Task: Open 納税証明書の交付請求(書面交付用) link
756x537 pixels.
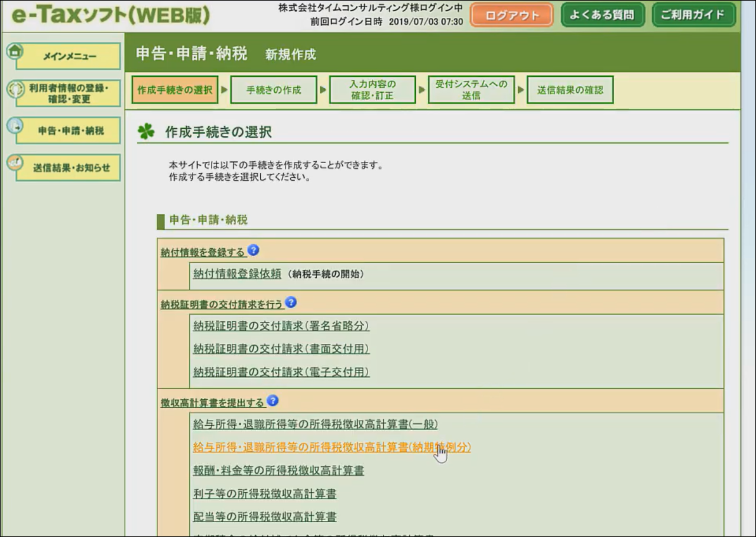Action: pyautogui.click(x=281, y=349)
